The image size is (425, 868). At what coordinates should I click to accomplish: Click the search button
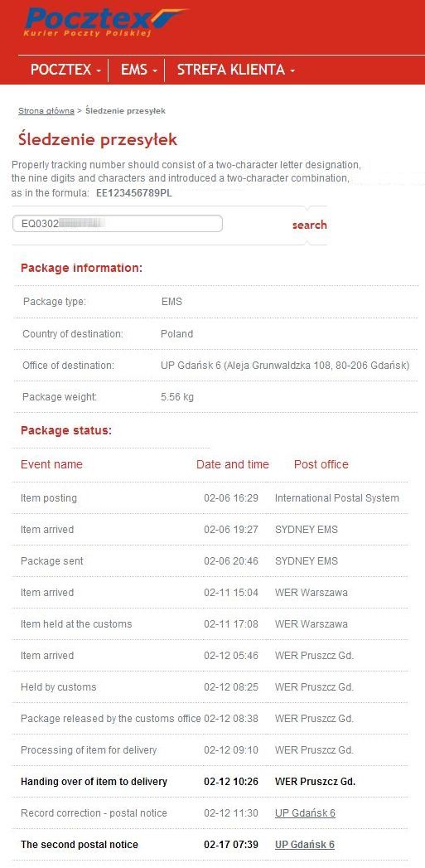point(309,225)
